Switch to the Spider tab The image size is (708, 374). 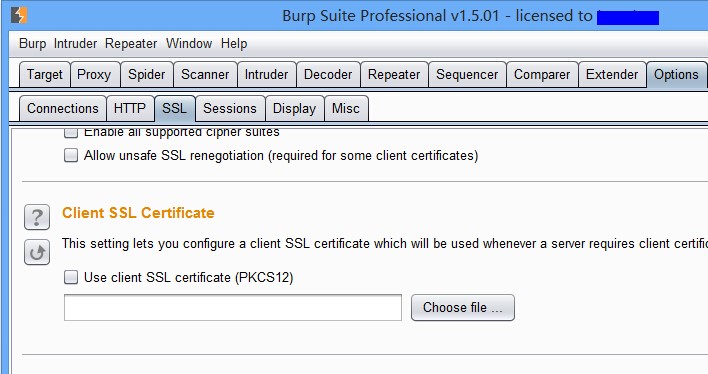click(147, 75)
